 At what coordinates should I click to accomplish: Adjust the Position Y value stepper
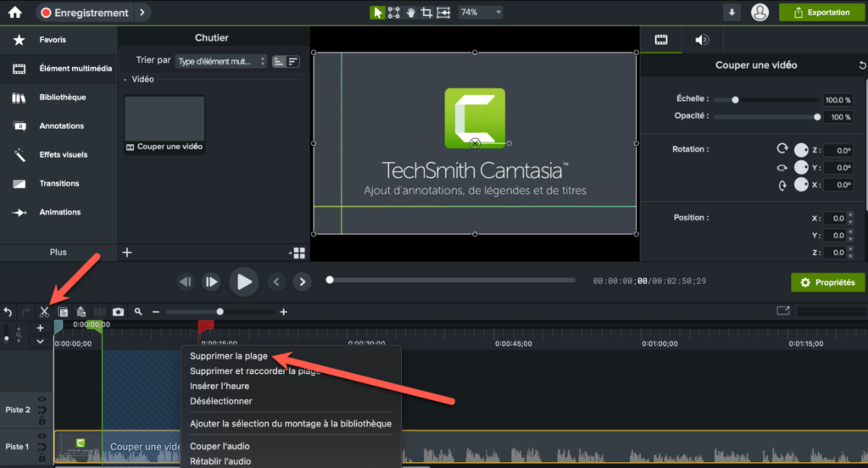click(x=851, y=236)
